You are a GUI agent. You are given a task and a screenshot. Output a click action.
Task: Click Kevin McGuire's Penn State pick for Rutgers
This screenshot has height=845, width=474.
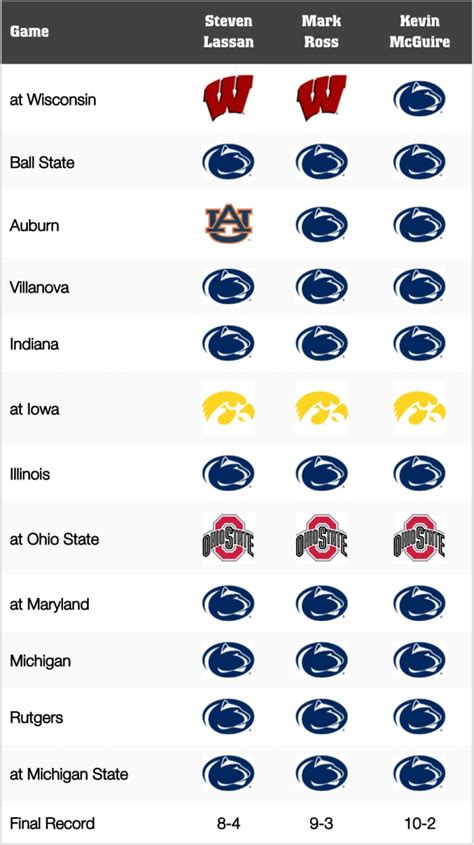pyautogui.click(x=419, y=716)
